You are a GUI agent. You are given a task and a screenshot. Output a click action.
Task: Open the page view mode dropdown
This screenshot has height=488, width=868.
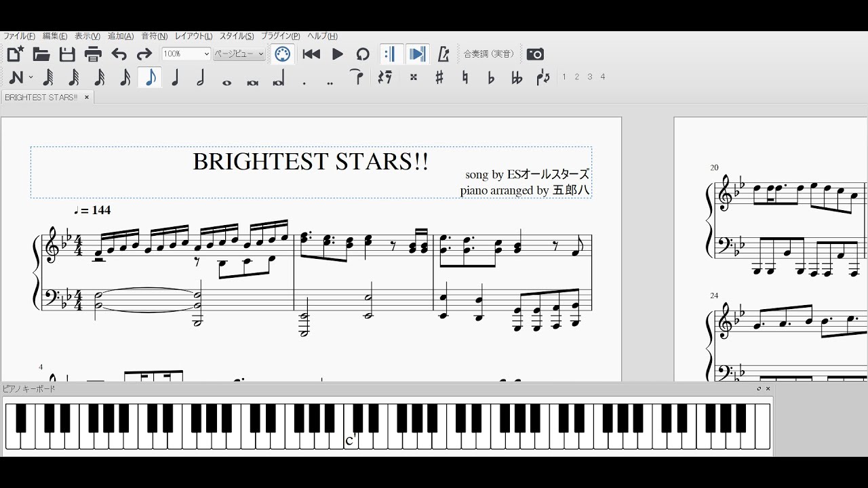pyautogui.click(x=239, y=54)
